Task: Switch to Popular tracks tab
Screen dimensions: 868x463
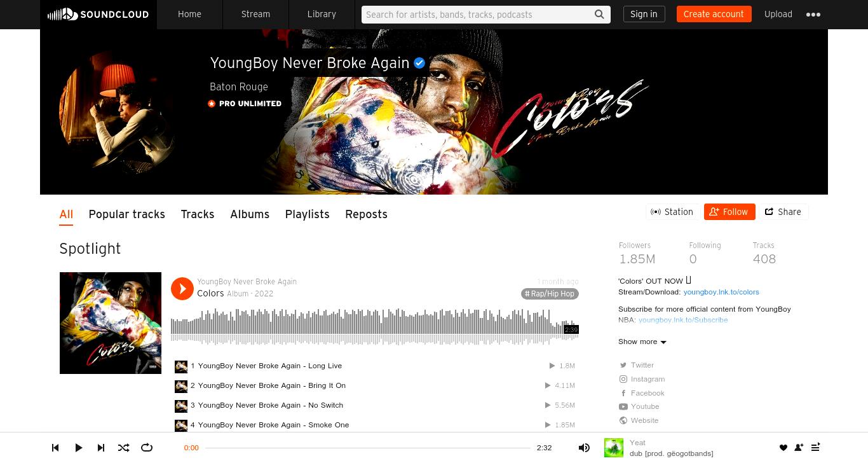Action: [x=127, y=214]
